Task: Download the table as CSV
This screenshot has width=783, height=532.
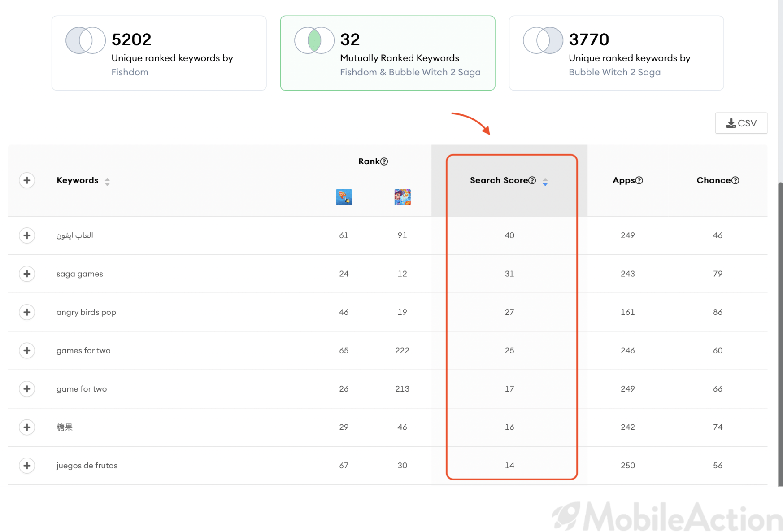Action: [741, 123]
